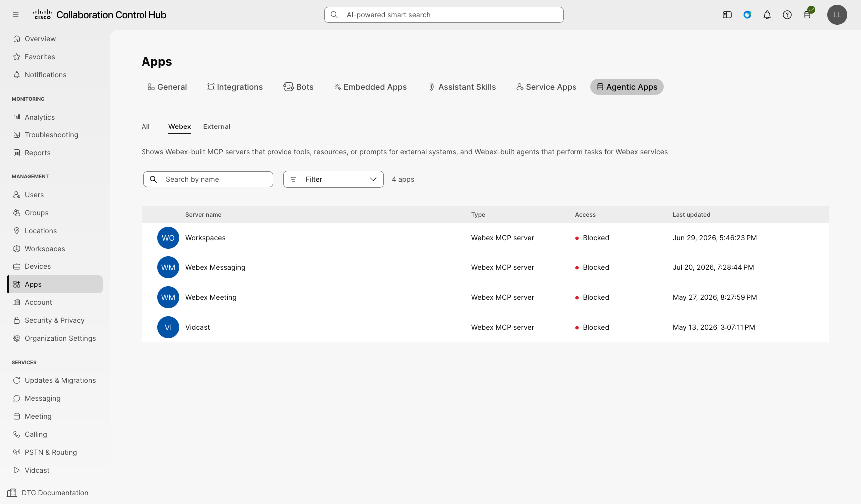The height and width of the screenshot is (504, 861).
Task: Switch to the Integrations tab
Action: [x=235, y=87]
